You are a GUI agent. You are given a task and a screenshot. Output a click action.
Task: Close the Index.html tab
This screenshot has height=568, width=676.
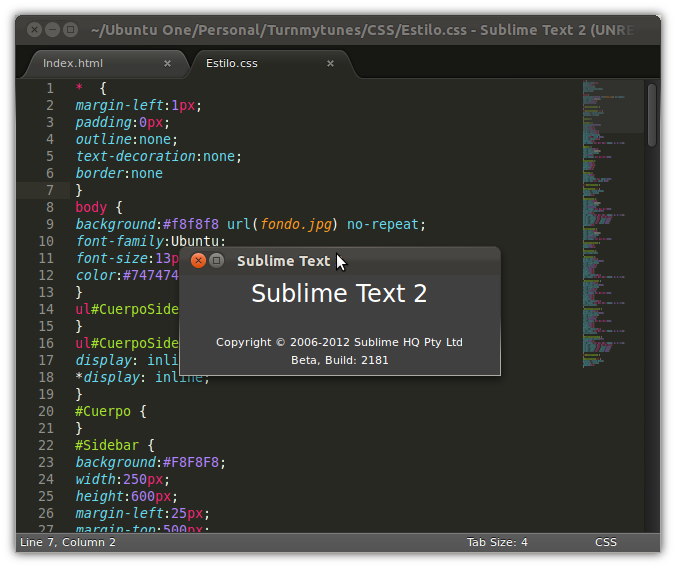[167, 63]
